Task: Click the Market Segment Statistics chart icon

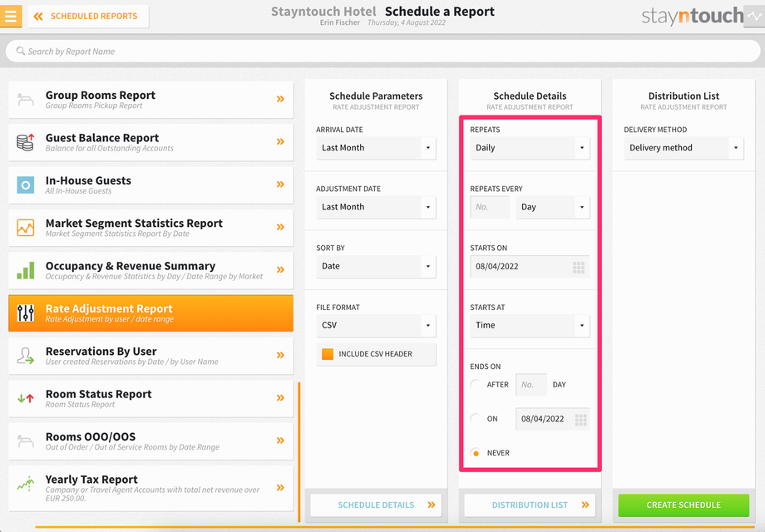Action: tap(26, 227)
